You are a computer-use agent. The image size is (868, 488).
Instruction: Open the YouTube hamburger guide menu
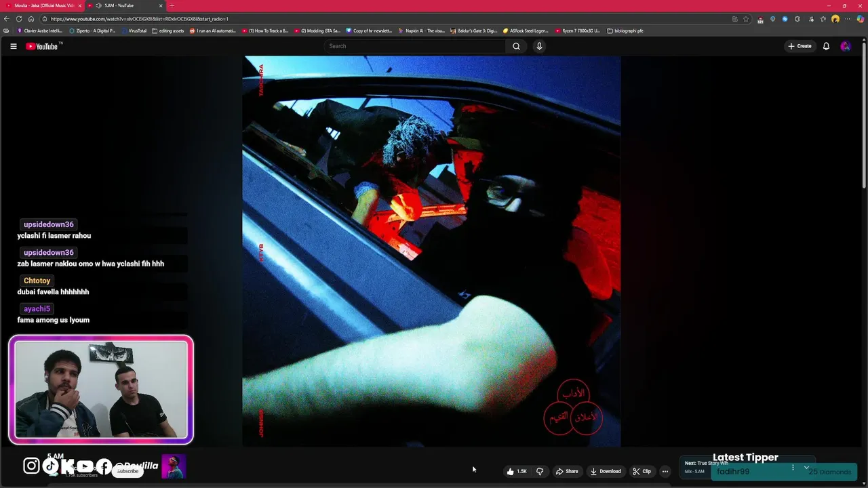click(x=13, y=46)
